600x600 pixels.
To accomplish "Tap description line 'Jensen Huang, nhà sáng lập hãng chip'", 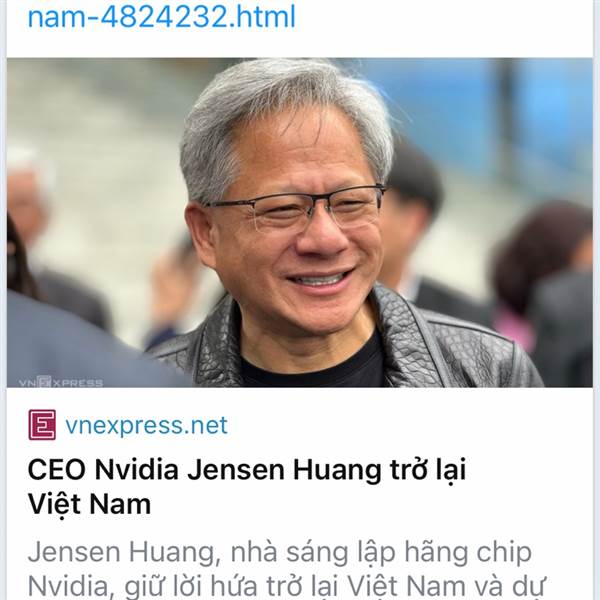I will pyautogui.click(x=280, y=552).
